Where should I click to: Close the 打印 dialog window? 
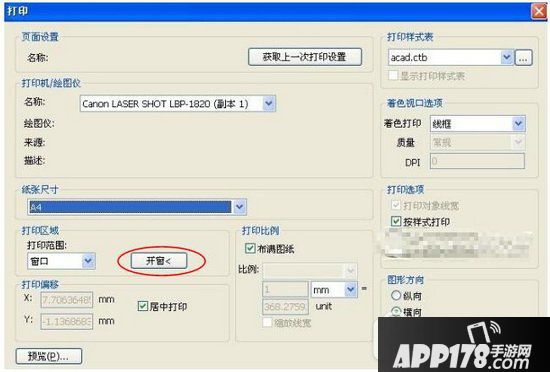(x=539, y=12)
